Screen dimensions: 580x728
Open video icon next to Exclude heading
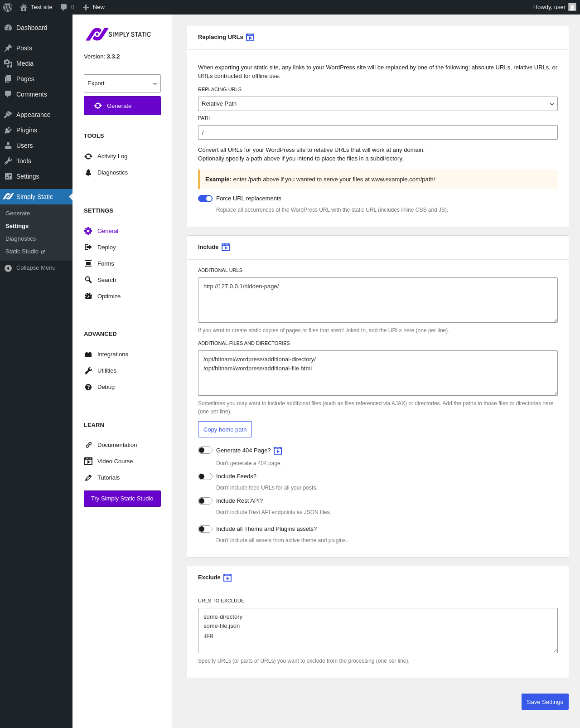click(x=227, y=578)
